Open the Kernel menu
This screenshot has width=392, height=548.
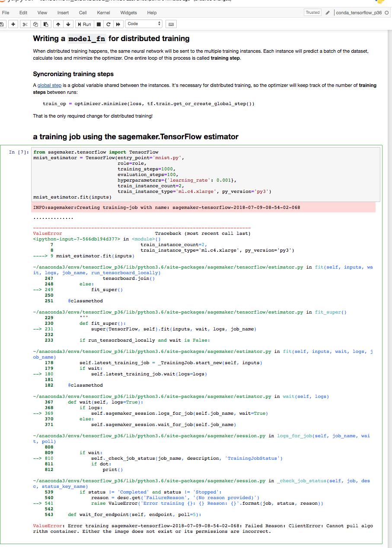click(x=103, y=13)
